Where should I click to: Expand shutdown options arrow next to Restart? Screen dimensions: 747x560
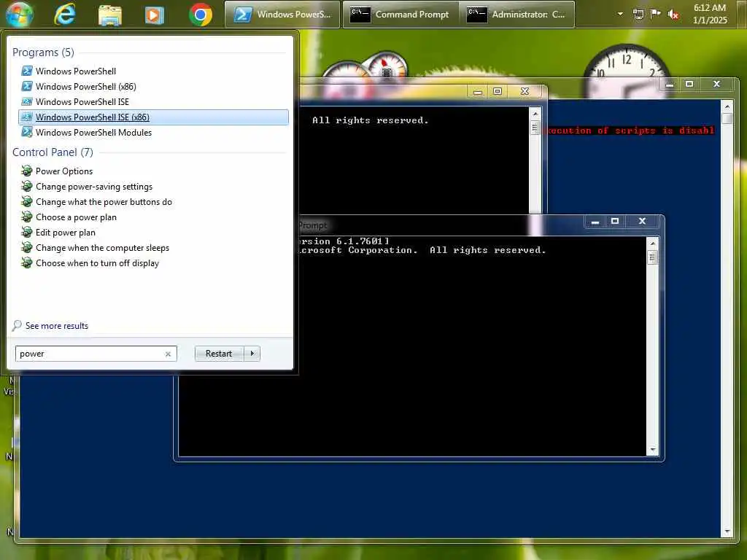click(252, 354)
